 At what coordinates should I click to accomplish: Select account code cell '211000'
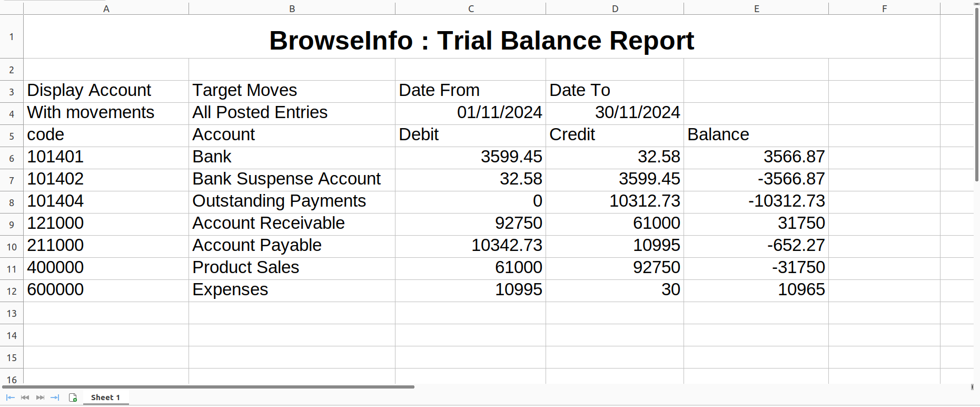(x=106, y=246)
